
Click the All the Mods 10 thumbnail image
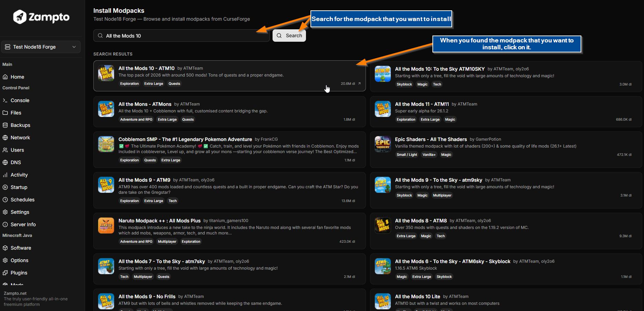click(106, 73)
